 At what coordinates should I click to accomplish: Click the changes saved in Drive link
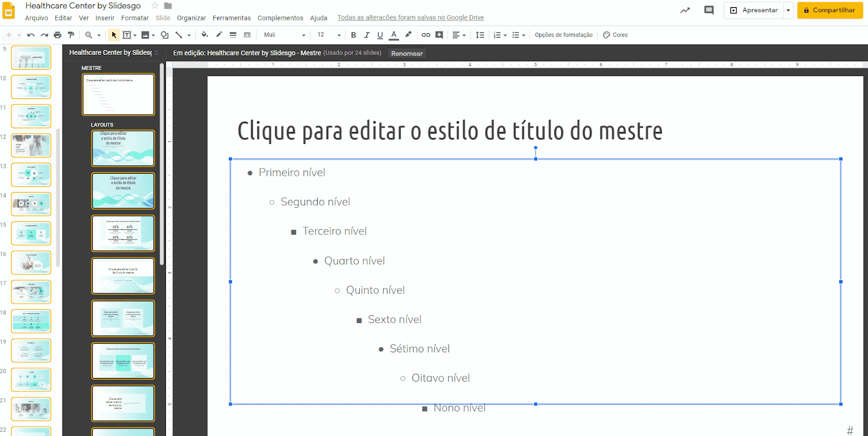pyautogui.click(x=411, y=18)
